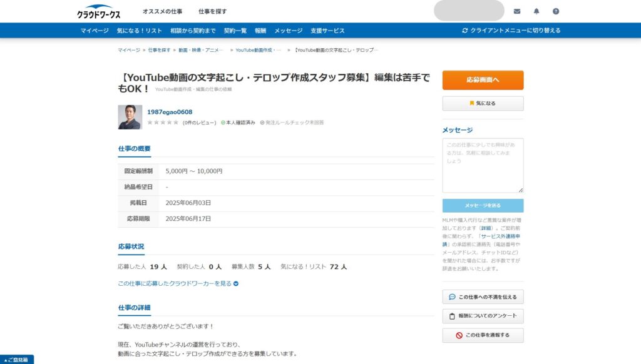
Task: Open 契約一覧 navigation item
Action: pyautogui.click(x=235, y=31)
